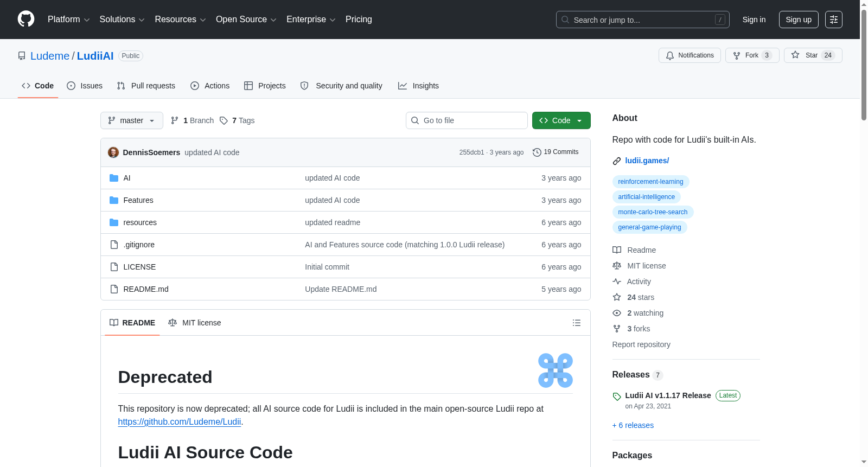Click DennisSoemers avatar image

tap(113, 152)
